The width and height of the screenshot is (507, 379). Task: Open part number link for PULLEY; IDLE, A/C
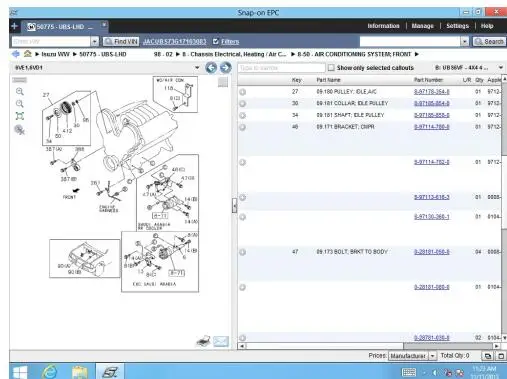[x=432, y=92]
